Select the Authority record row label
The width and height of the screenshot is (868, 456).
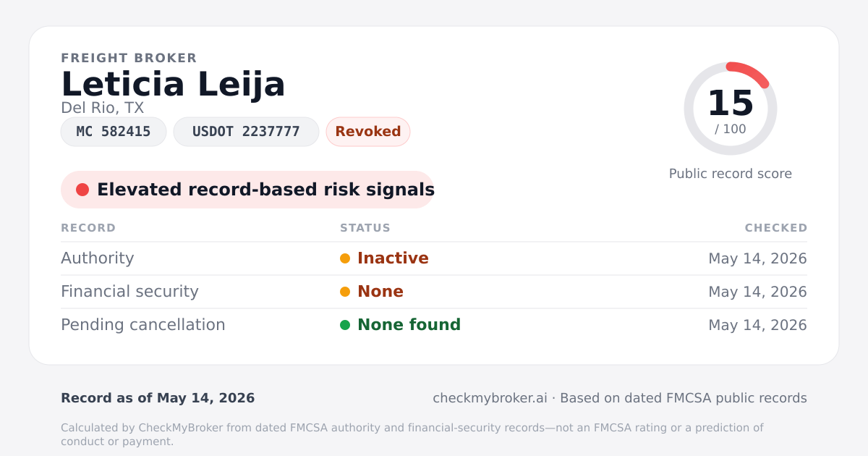[x=98, y=258]
